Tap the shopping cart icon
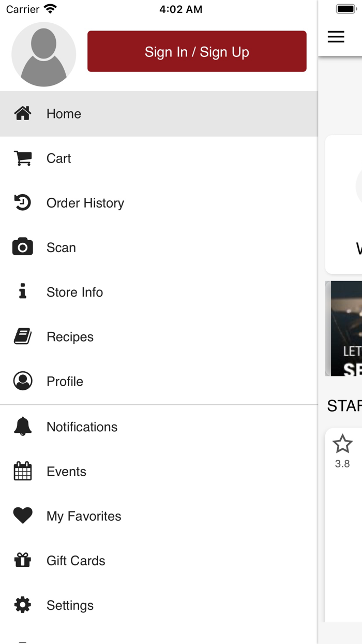Screen dimensions: 362x644 [23, 158]
